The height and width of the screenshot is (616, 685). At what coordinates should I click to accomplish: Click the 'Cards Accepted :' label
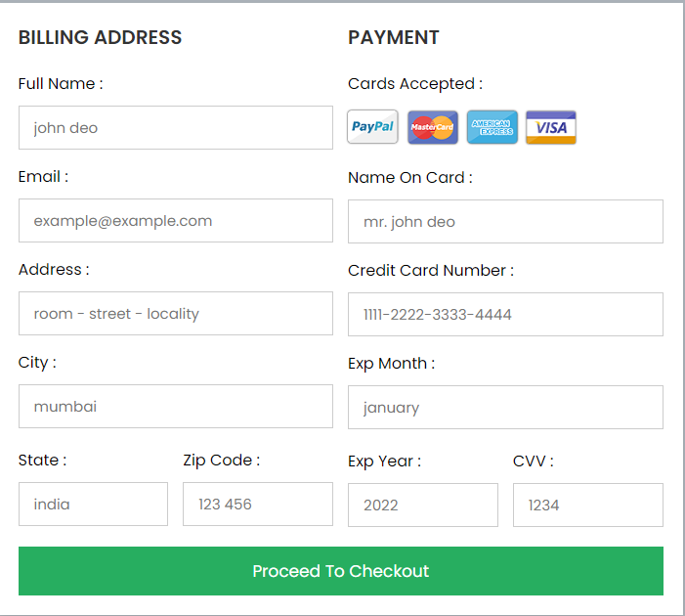tap(415, 84)
